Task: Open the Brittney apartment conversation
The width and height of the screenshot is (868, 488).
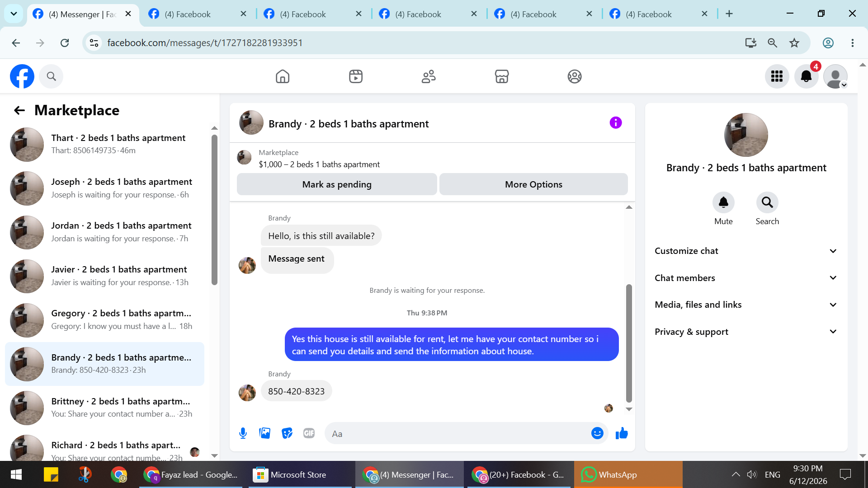Action: tap(105, 408)
